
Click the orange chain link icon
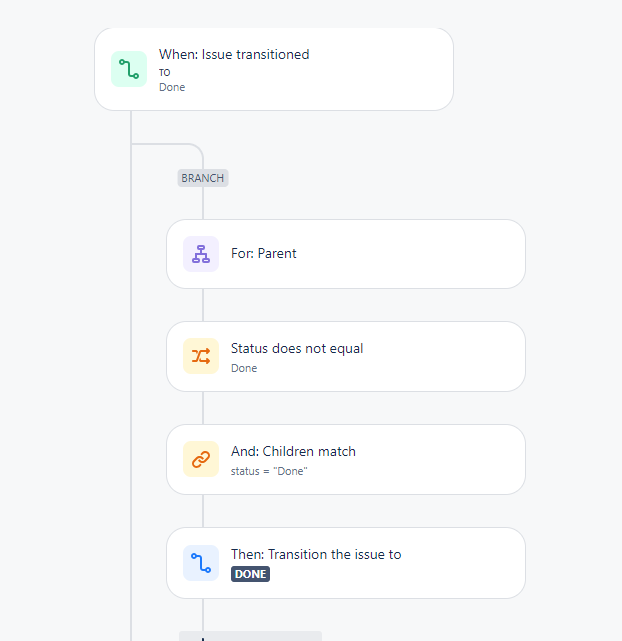tap(201, 459)
